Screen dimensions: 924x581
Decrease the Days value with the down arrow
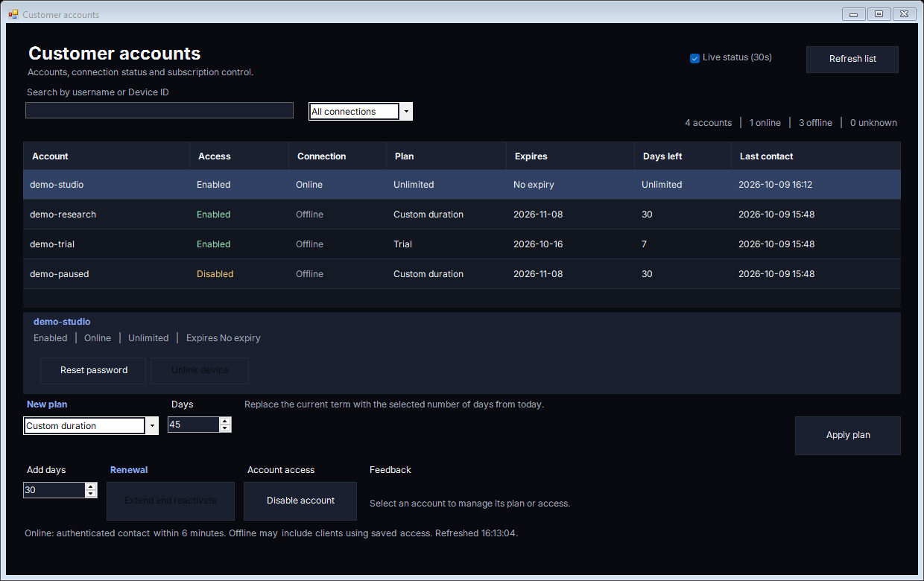pyautogui.click(x=225, y=428)
